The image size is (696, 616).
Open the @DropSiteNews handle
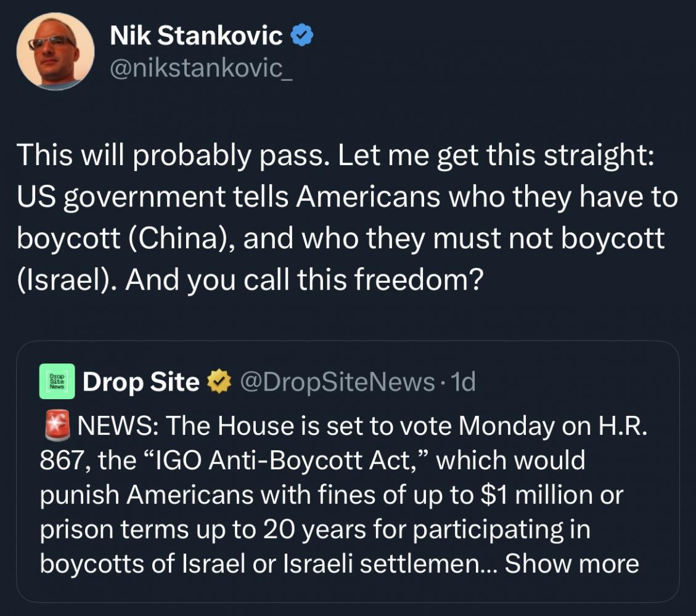pyautogui.click(x=337, y=383)
